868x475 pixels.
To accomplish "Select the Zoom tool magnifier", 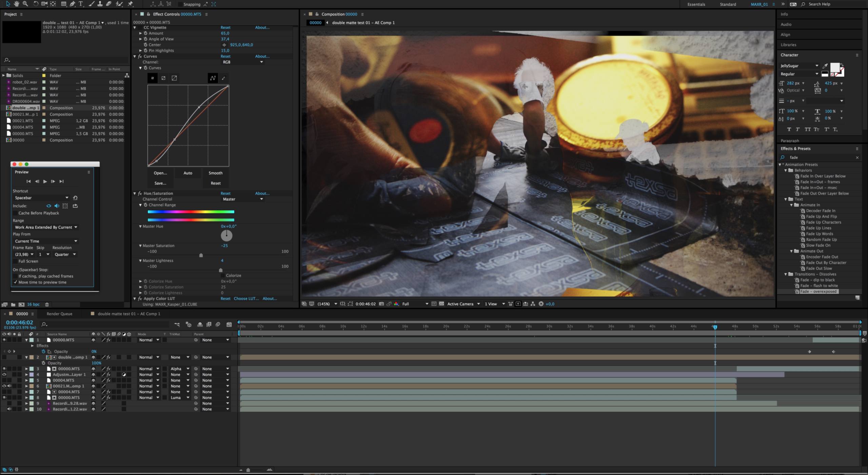I will [25, 4].
